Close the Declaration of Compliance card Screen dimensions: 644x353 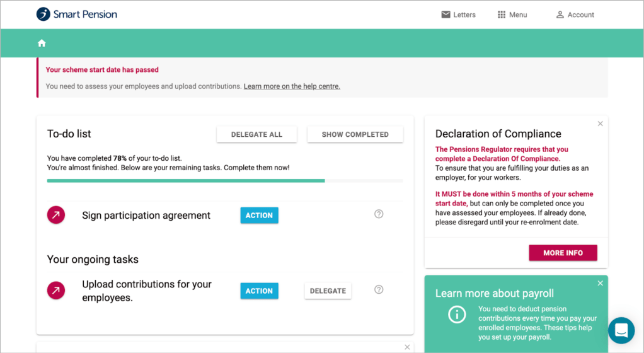pos(600,124)
